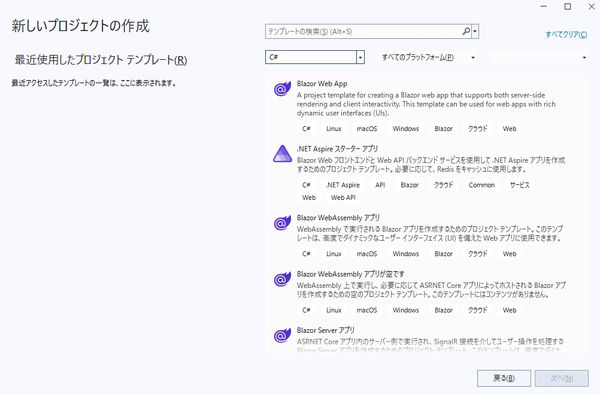
Task: Click the 最近使用したプロジェクト テンプレート(R) heading
Action: click(101, 60)
